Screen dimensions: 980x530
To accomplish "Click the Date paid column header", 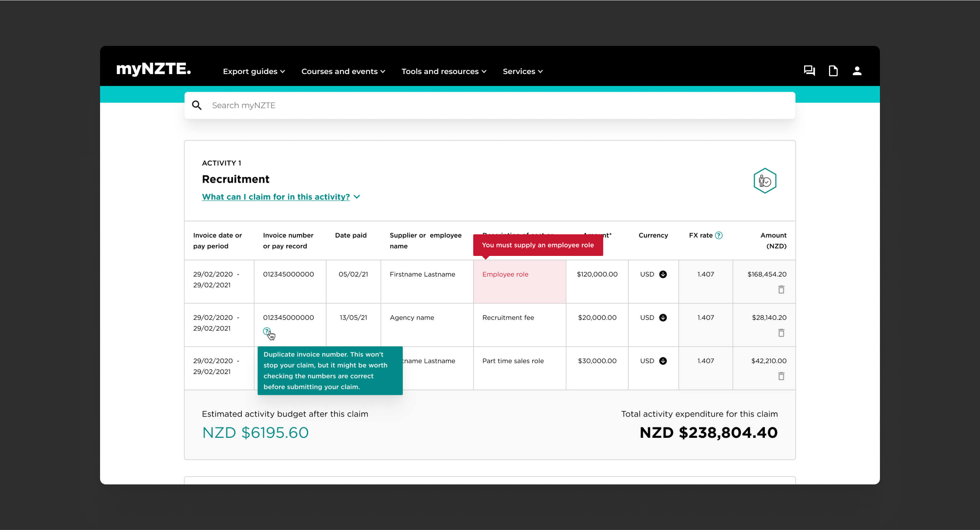I will [x=351, y=235].
